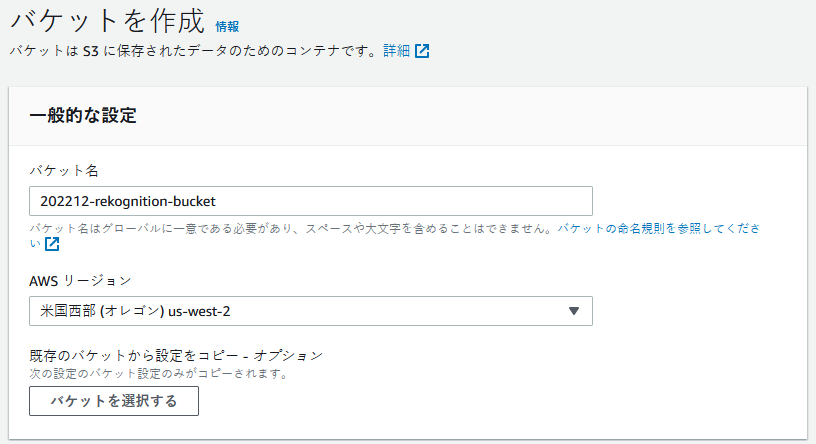This screenshot has width=816, height=444.
Task: Click the external-link icon next to 詳細
Action: point(422,51)
